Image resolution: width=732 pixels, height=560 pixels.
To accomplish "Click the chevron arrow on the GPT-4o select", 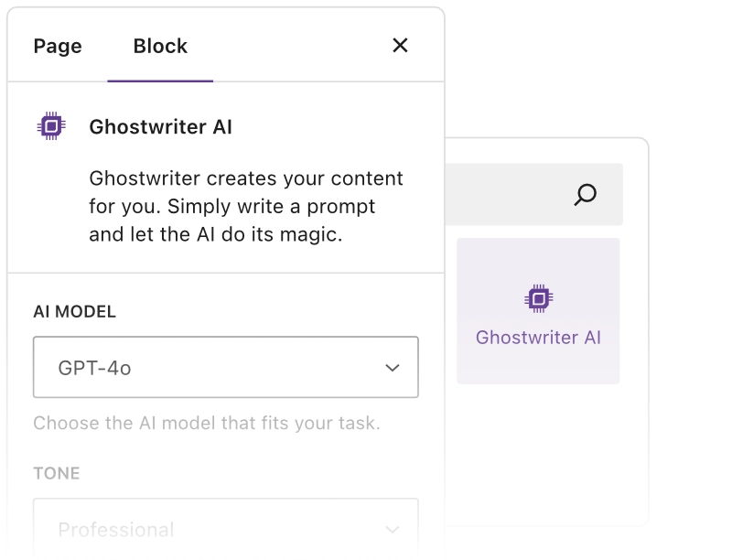I will [x=393, y=368].
